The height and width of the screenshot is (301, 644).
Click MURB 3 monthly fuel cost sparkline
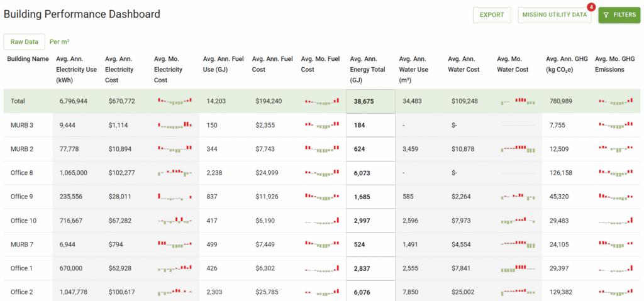321,125
